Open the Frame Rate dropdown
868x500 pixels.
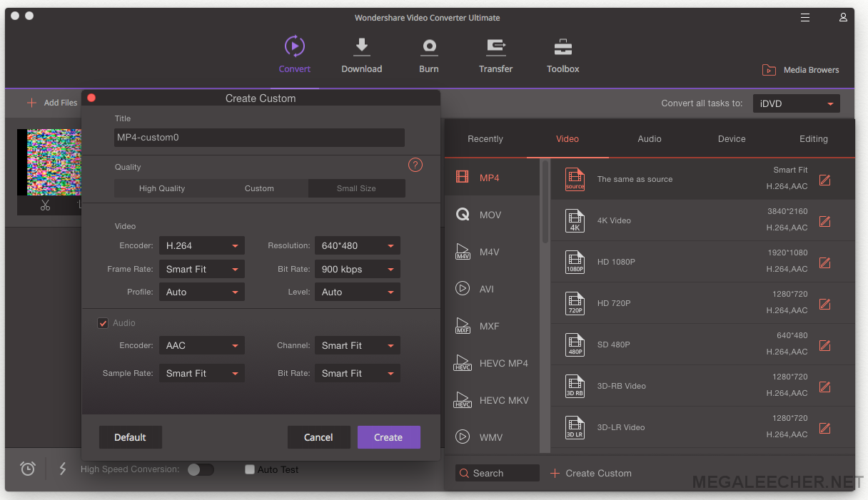point(201,269)
